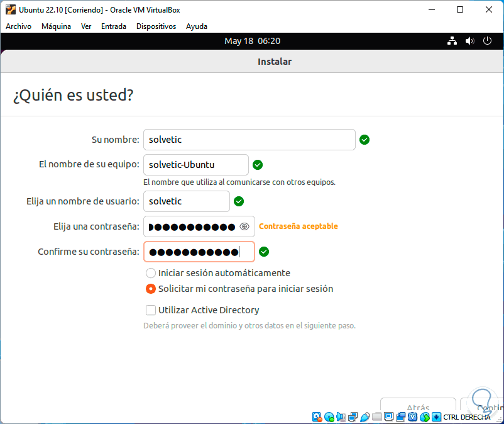Open the display status icon
Screen dimensions: 504x424
(388, 417)
